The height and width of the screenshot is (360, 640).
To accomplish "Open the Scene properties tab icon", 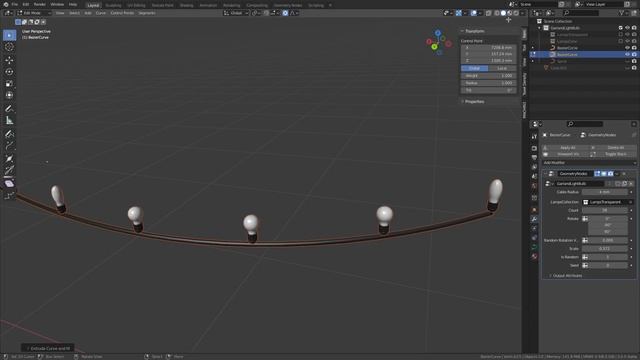I will [x=534, y=176].
